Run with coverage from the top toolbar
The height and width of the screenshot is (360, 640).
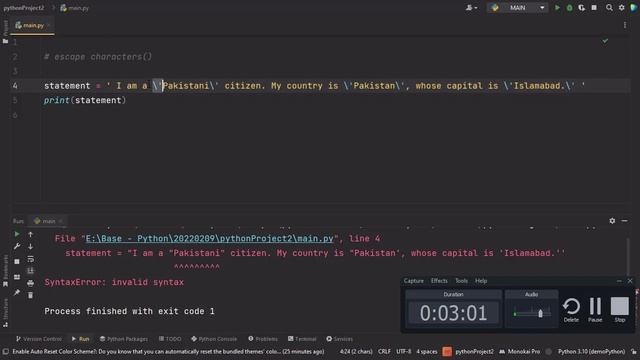point(582,8)
